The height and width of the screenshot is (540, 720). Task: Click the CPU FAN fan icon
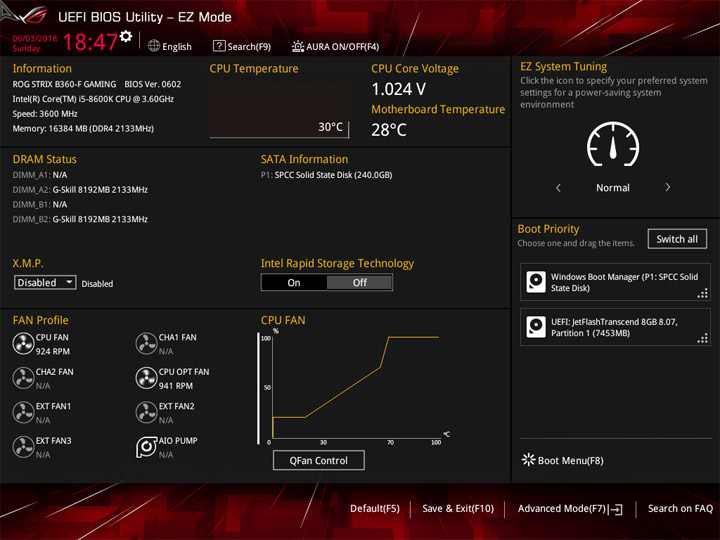coord(23,344)
